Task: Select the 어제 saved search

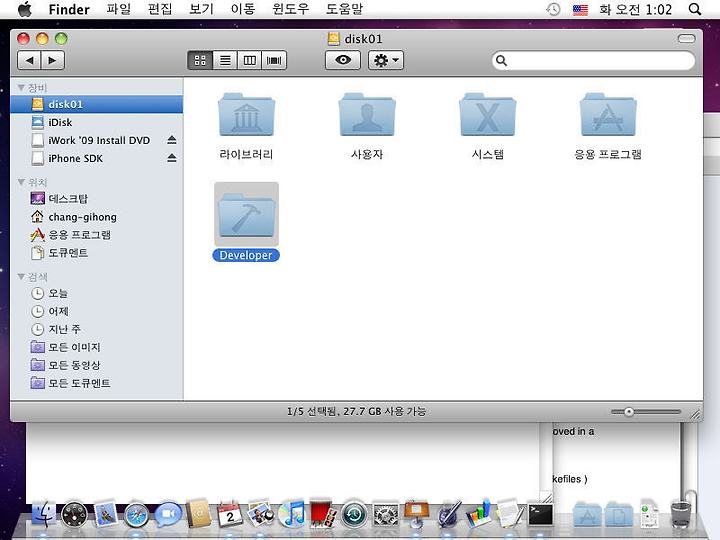Action: click(96, 311)
